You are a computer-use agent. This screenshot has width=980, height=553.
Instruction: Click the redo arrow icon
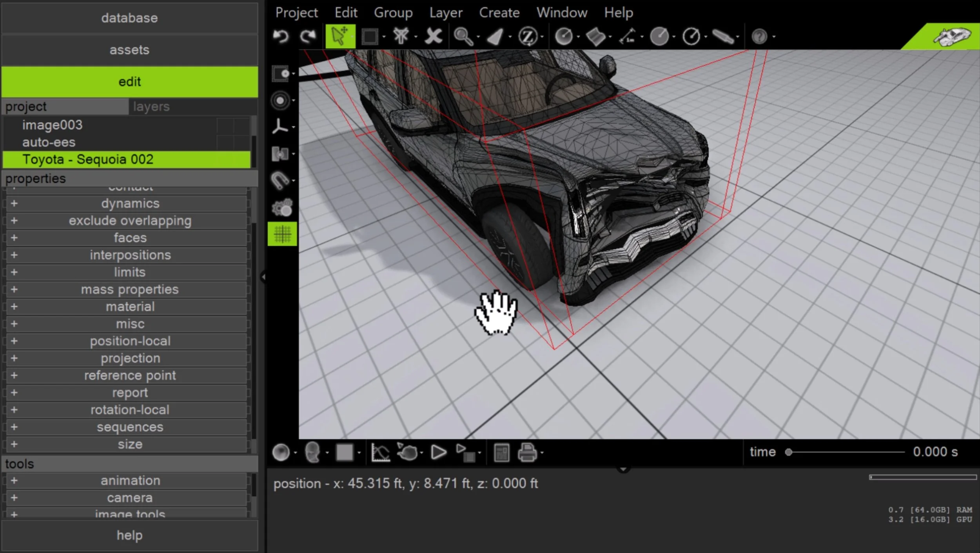click(x=308, y=36)
